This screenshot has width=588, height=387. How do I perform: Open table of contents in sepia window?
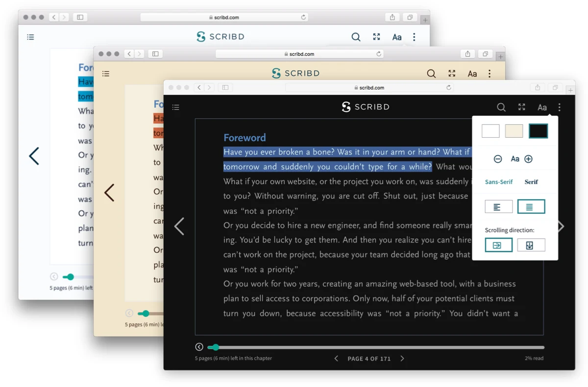pyautogui.click(x=106, y=74)
